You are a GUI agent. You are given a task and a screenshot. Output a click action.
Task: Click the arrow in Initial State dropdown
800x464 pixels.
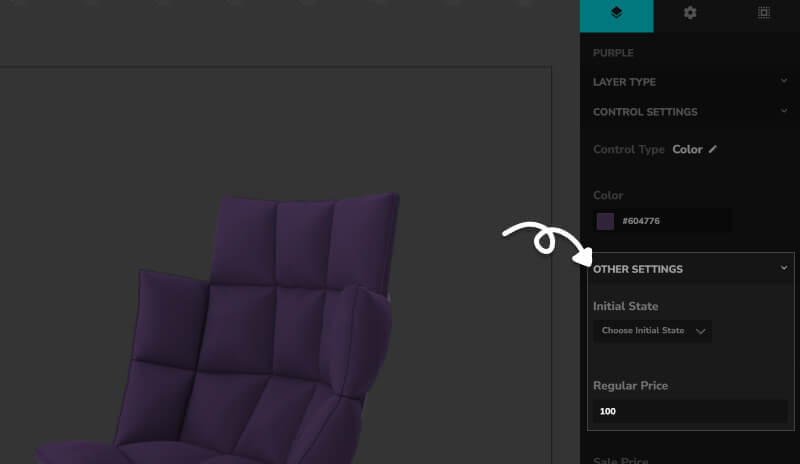(700, 331)
